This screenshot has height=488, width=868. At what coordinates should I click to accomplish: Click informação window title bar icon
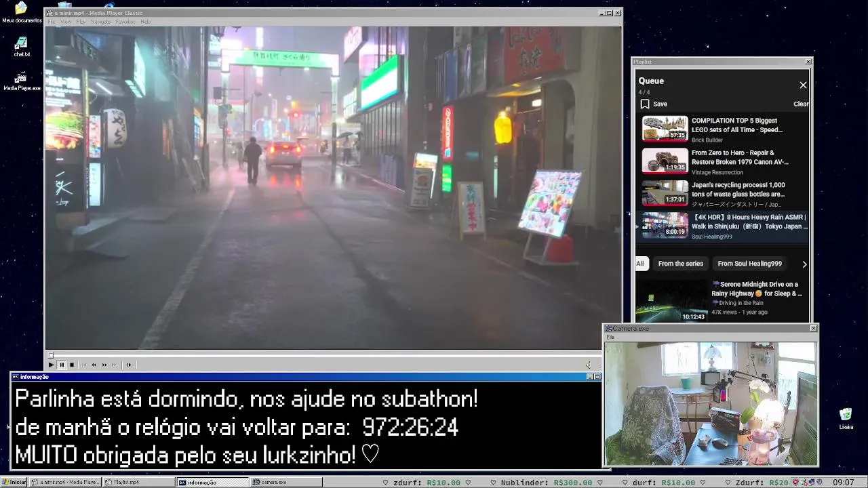[x=16, y=377]
